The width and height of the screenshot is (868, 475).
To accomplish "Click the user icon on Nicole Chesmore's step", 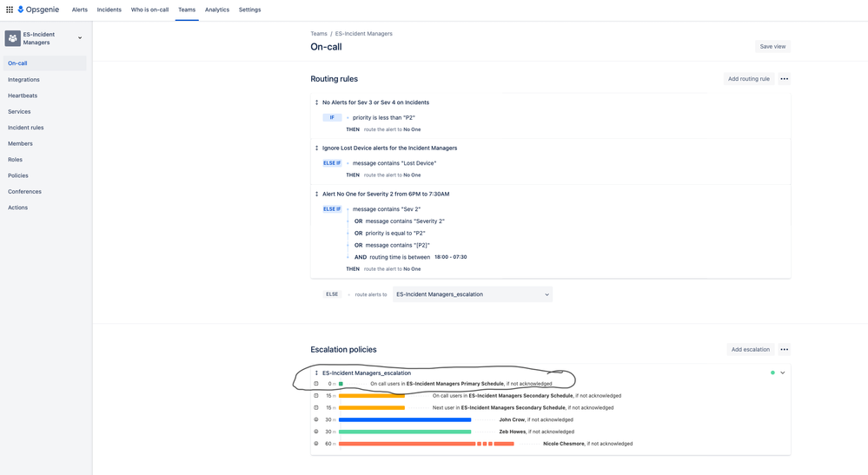I will [x=316, y=444].
